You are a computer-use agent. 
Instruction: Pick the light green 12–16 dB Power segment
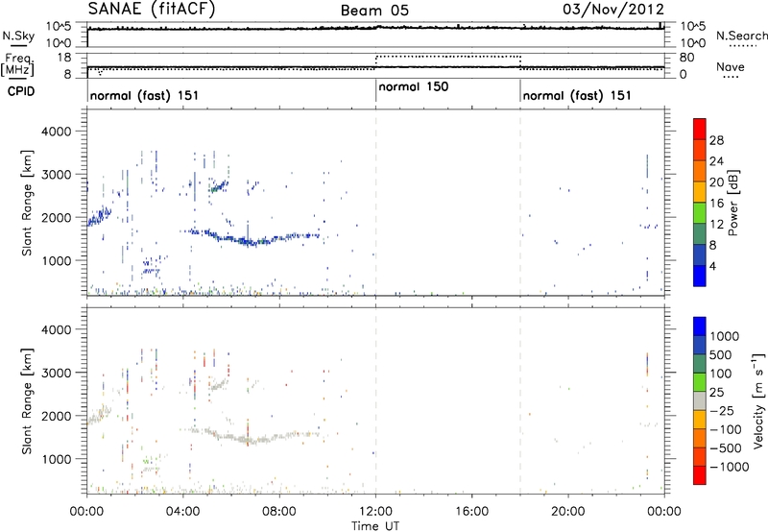700,213
